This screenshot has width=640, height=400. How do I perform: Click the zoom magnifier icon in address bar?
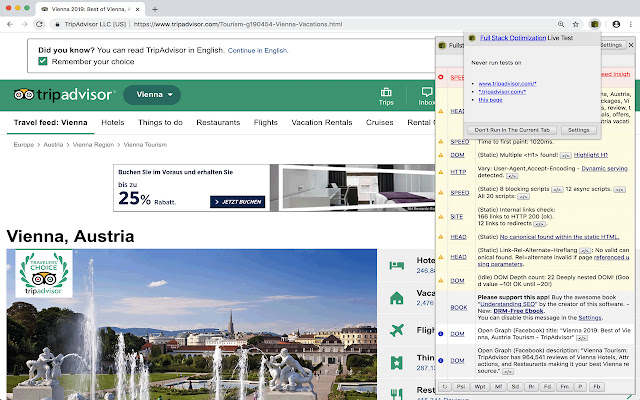click(561, 24)
